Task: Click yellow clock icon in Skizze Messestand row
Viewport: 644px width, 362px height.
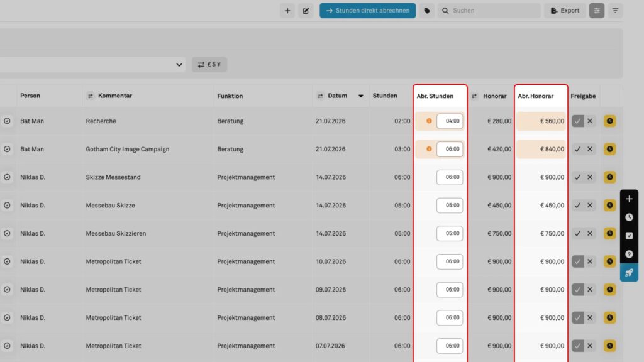Action: tap(610, 177)
